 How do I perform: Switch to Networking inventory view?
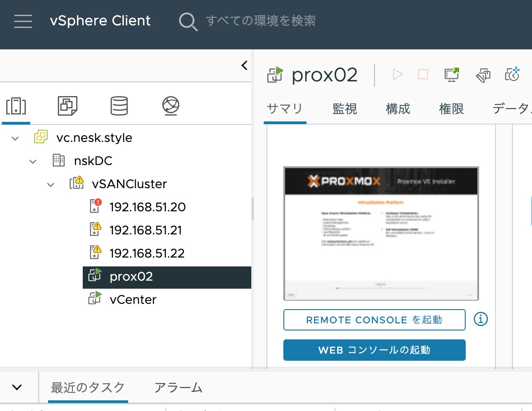coord(171,106)
